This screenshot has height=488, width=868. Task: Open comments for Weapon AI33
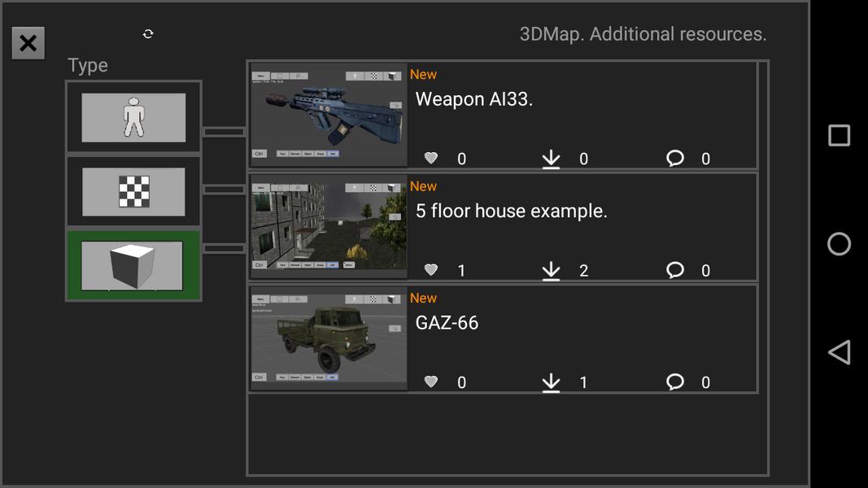click(675, 159)
